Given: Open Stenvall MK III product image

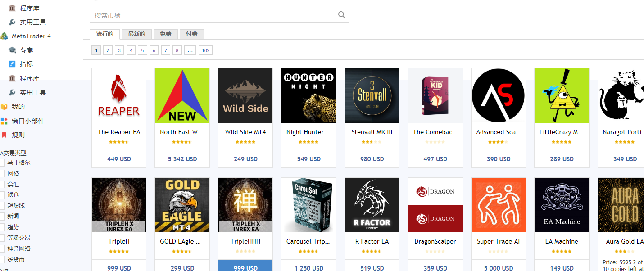Looking at the screenshot, I should point(372,95).
